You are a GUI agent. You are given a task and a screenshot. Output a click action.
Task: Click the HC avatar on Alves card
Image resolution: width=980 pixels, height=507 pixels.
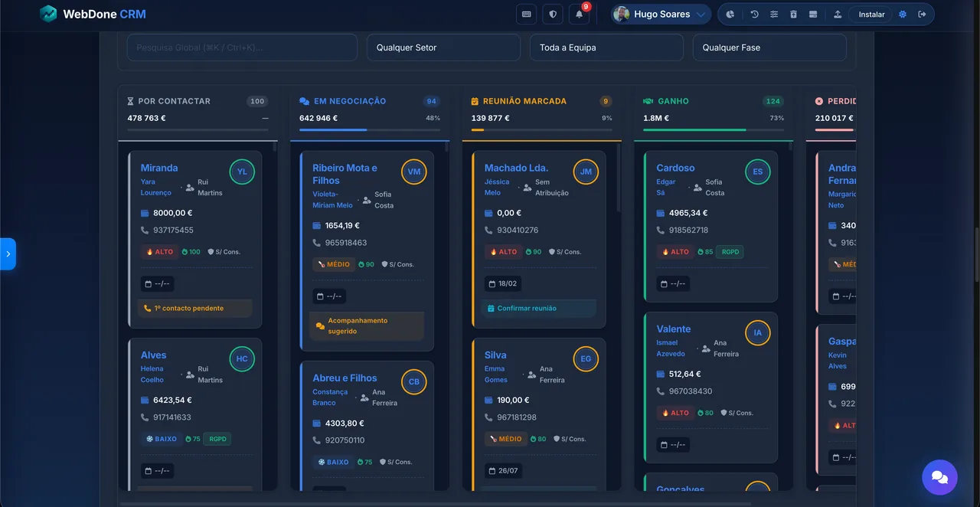coord(242,359)
